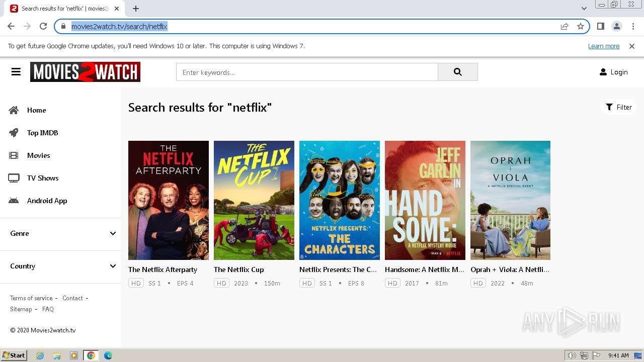Dismiss the Chrome update notification
This screenshot has height=362, width=644.
pos(632,46)
